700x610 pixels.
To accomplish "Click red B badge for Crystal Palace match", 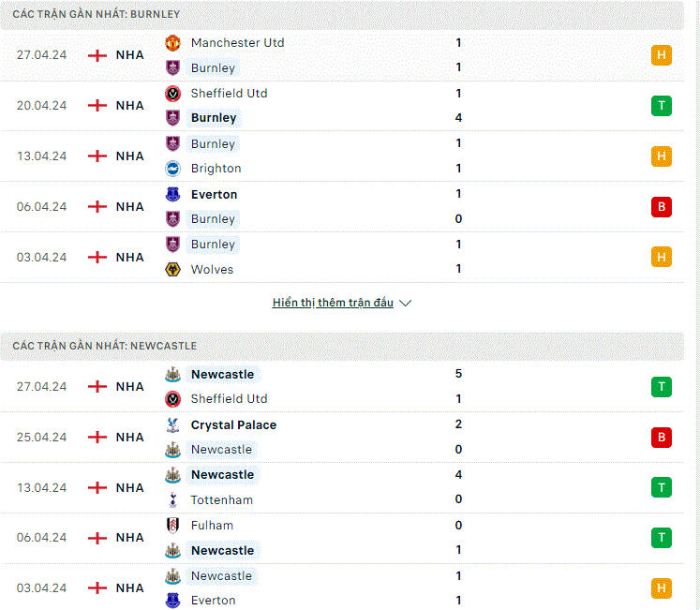I will click(x=662, y=438).
